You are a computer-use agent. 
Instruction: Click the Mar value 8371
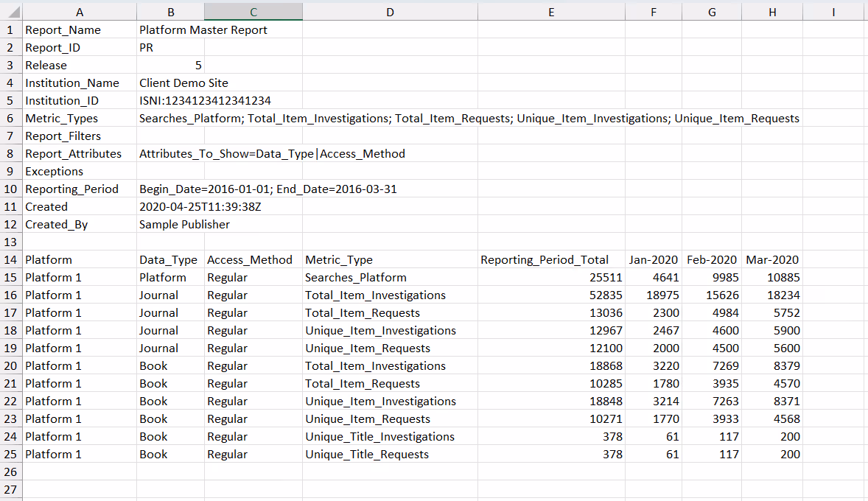point(771,402)
